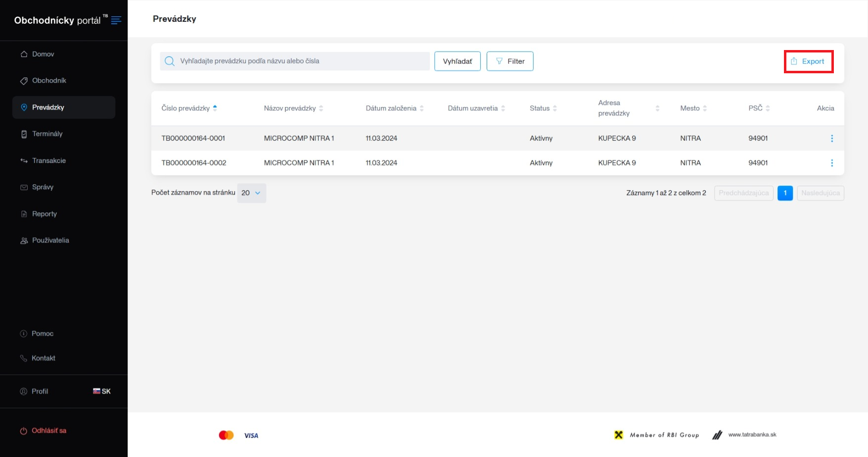Open records per page dropdown

pos(251,193)
